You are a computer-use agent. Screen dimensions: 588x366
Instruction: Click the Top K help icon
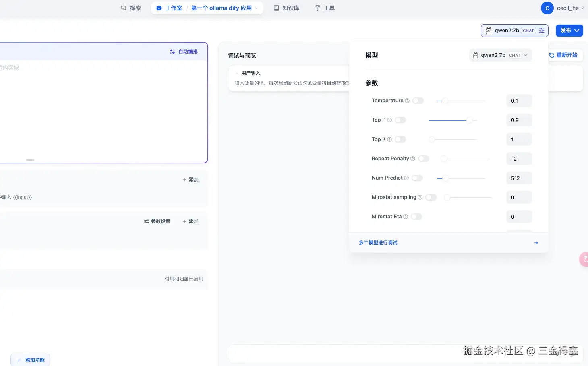pyautogui.click(x=389, y=139)
